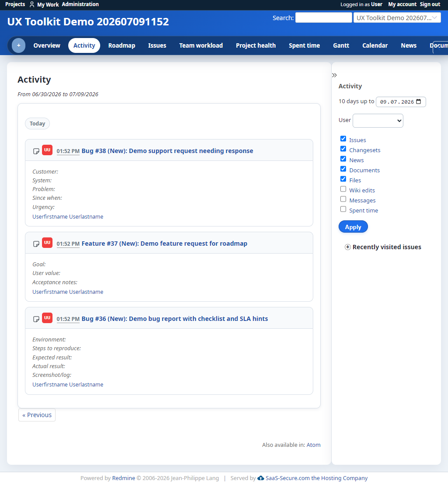
Task: Go to the « Previous page
Action: pos(37,415)
